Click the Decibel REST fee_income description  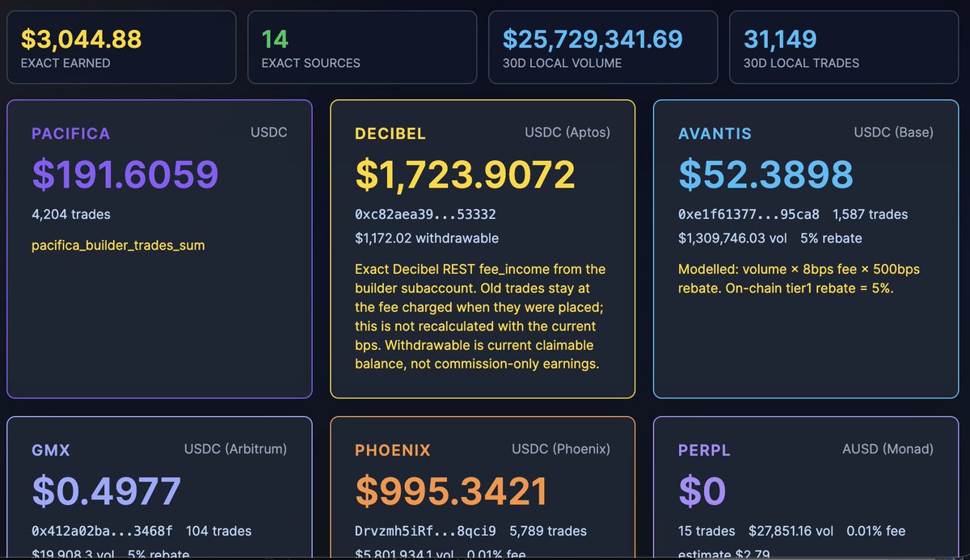480,316
